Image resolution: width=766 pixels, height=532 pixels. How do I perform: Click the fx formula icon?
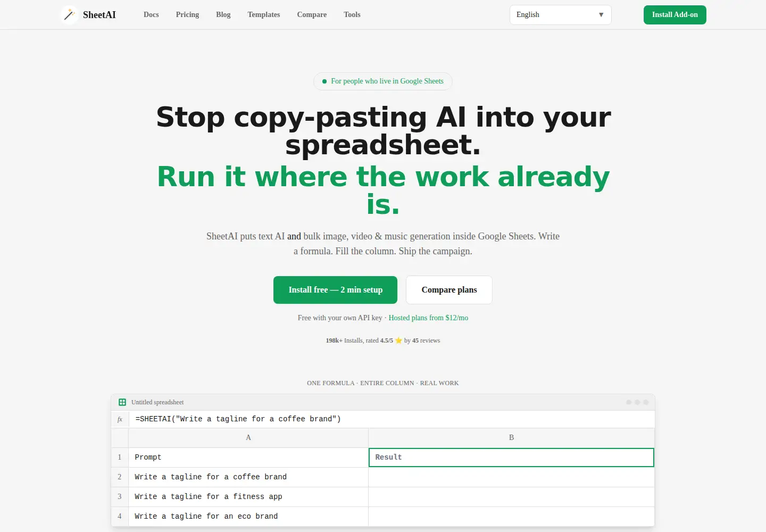point(120,419)
